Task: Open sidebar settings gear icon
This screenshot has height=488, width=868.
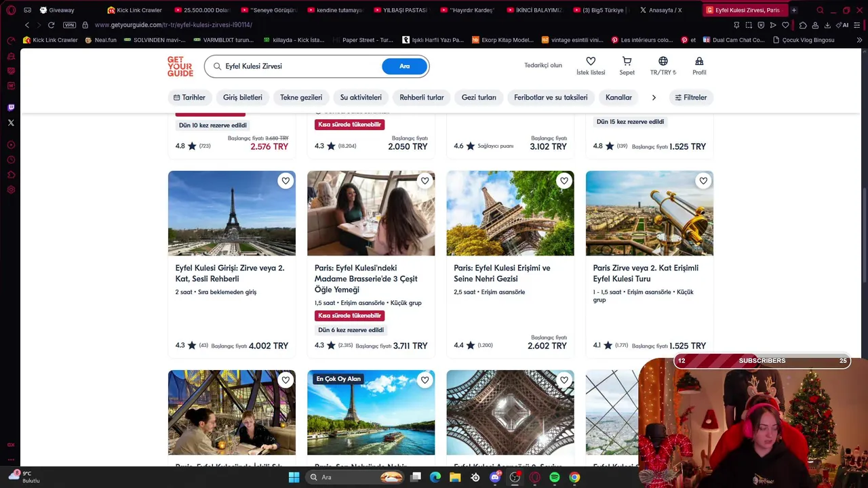Action: pyautogui.click(x=11, y=190)
